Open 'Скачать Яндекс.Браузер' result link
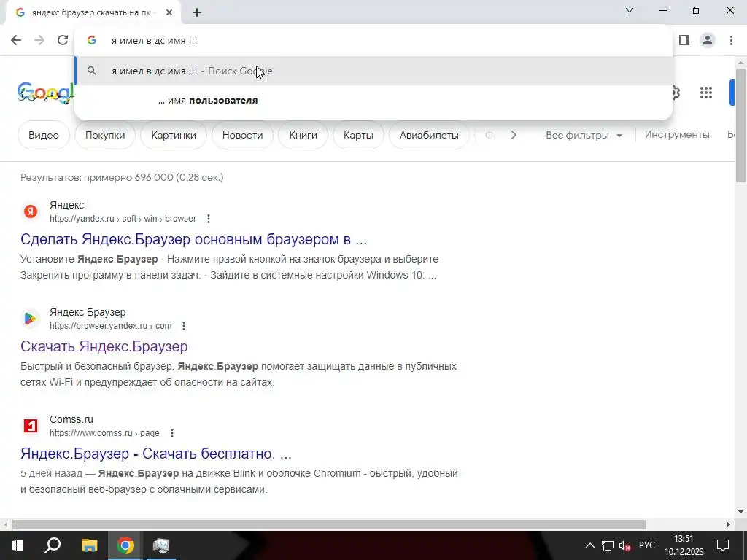This screenshot has height=560, width=747. 104,346
